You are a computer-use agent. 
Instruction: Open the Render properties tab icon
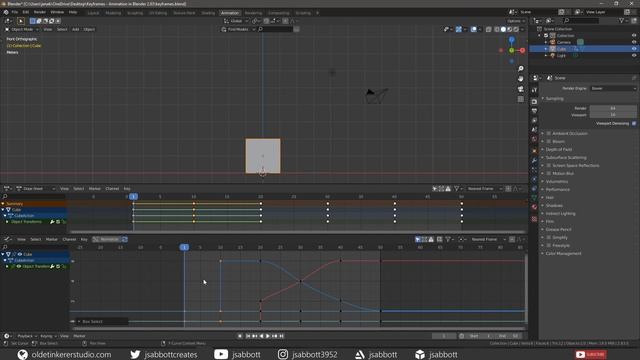534,101
